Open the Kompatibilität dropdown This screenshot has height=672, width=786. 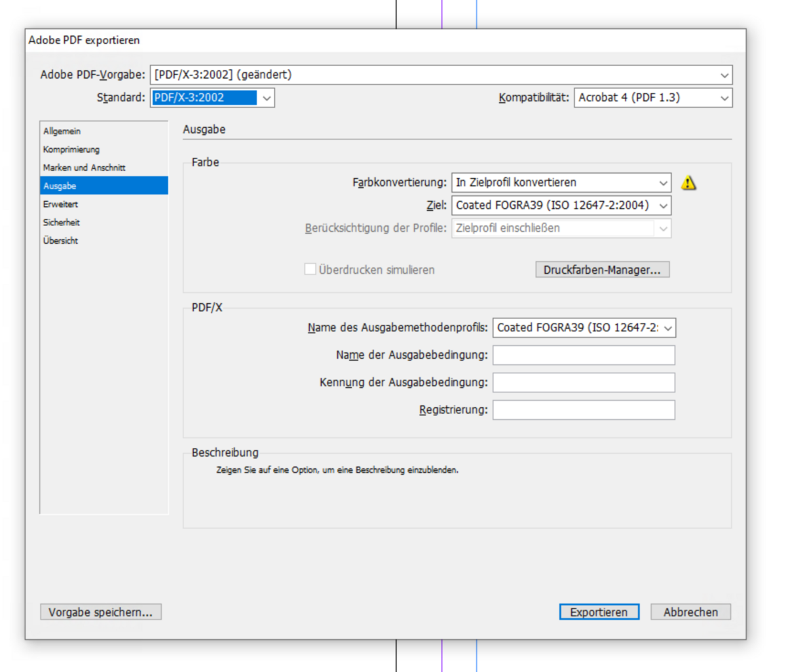652,98
